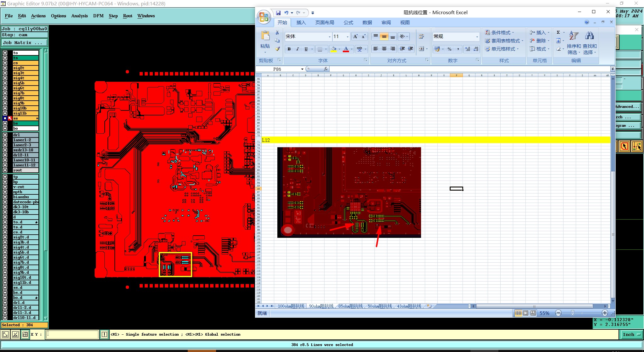Open the font name dropdown showing 宋体
The width and height of the screenshot is (644, 352).
tap(329, 37)
